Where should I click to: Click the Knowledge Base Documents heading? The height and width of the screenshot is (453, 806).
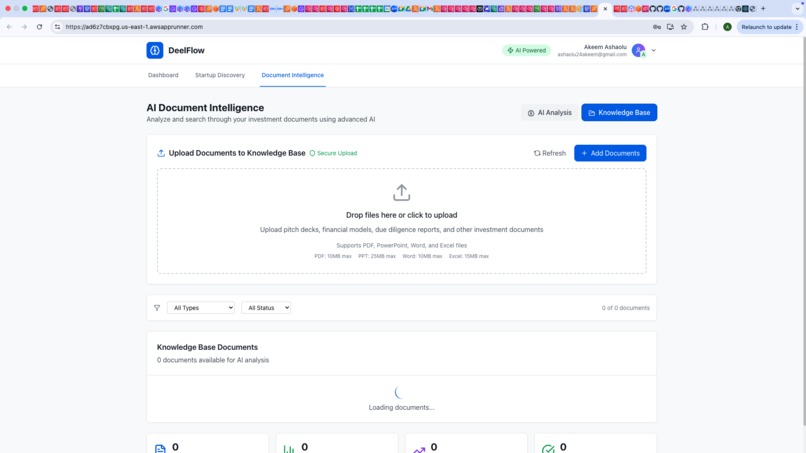(x=207, y=347)
